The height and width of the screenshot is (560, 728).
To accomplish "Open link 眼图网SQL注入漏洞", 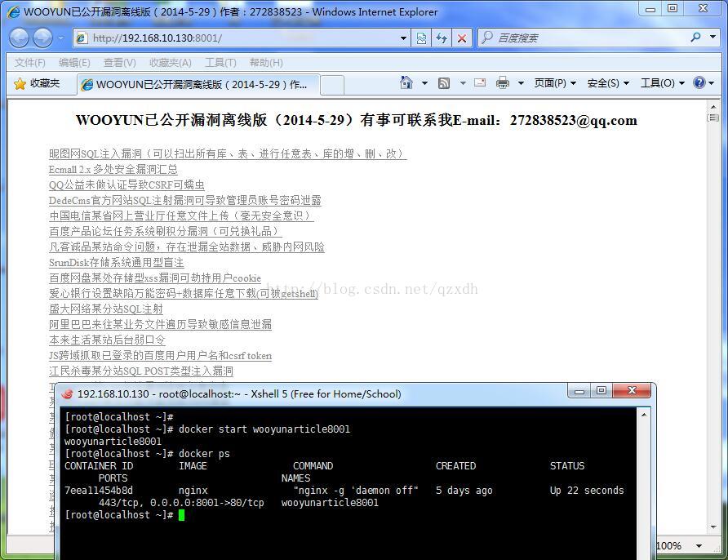I will [x=228, y=153].
